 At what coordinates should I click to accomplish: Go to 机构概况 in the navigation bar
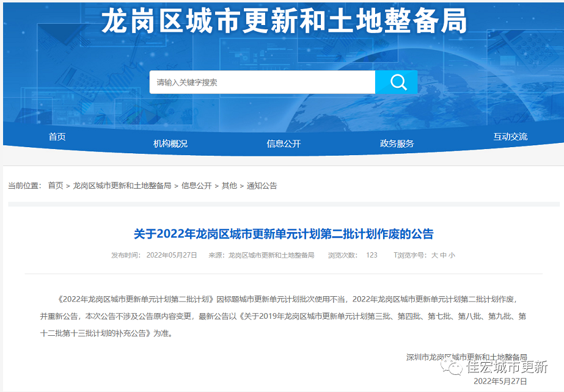(170, 143)
